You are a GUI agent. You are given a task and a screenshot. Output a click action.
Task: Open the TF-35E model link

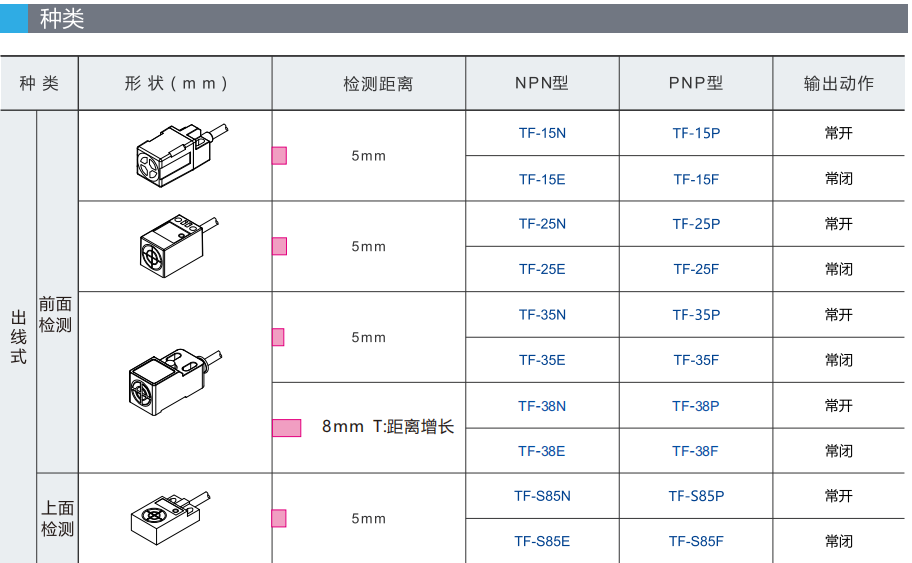coord(542,360)
